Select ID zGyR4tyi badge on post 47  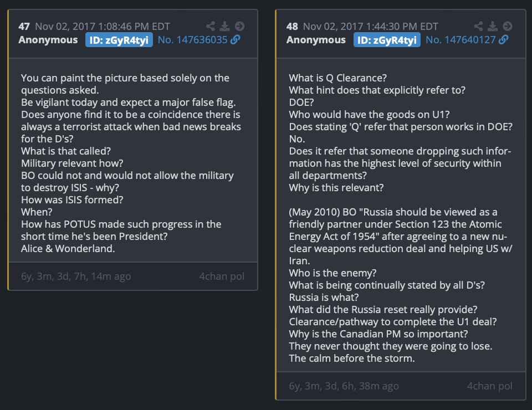(x=119, y=40)
